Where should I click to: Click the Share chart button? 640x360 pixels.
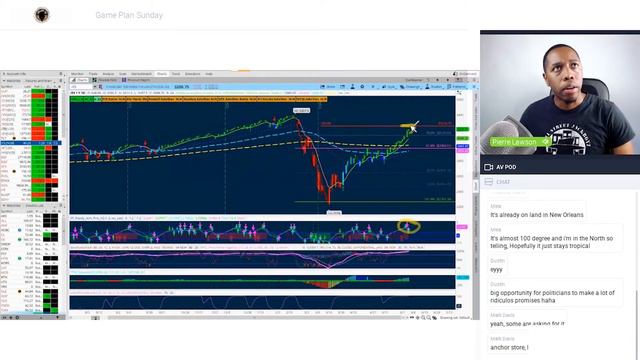[328, 87]
